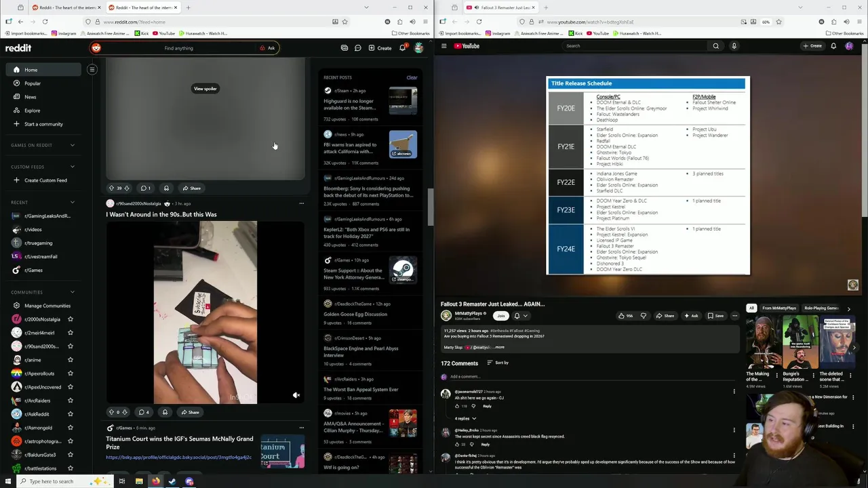The image size is (868, 488).
Task: Open Reddit advertise icon in header
Action: click(x=344, y=48)
